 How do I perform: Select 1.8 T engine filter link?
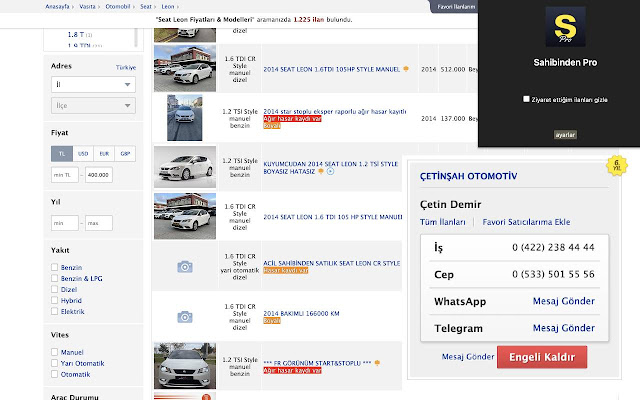(76, 35)
